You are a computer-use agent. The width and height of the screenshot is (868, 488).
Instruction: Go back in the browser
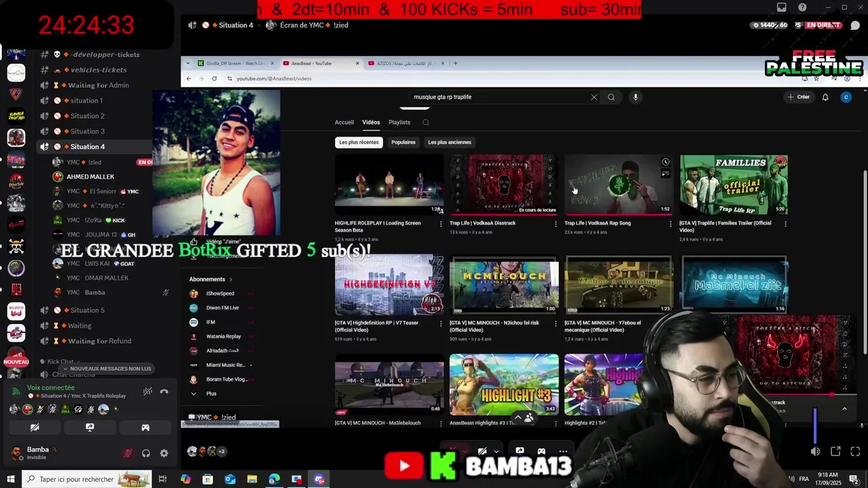189,79
